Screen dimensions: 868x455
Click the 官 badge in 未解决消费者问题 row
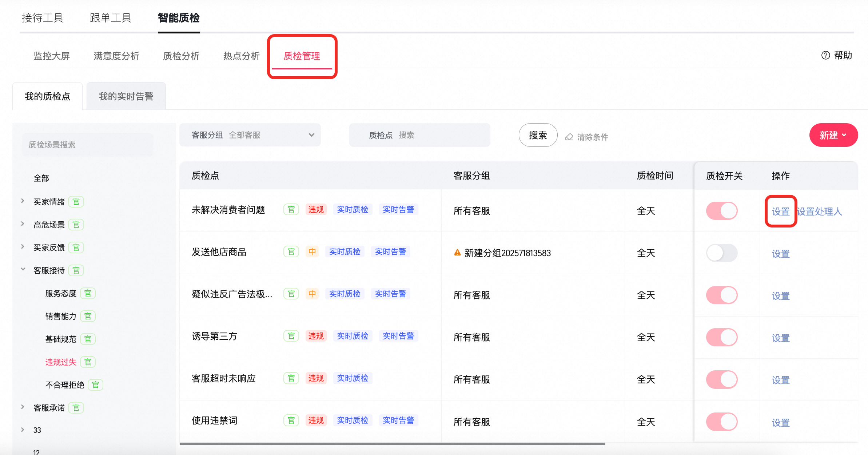[291, 209]
